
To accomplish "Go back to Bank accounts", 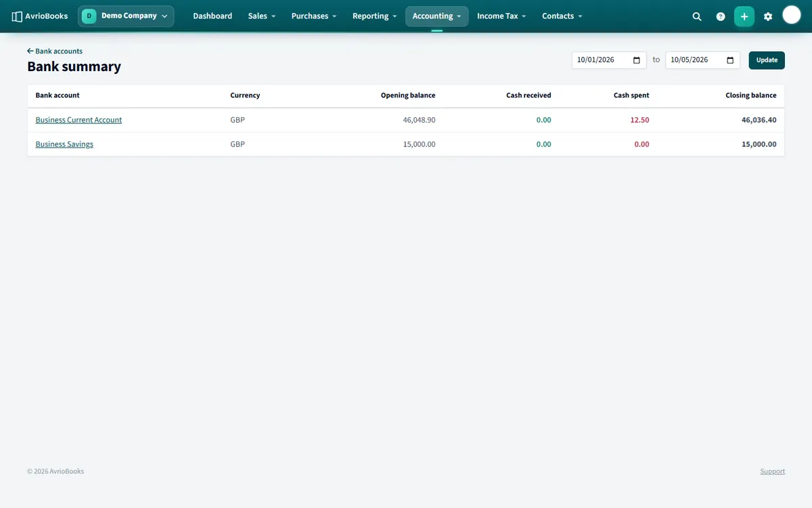I will point(55,51).
